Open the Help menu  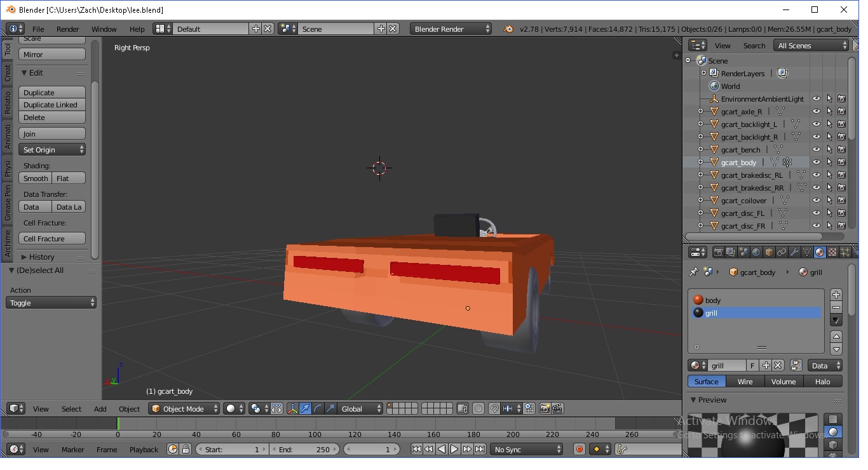coord(137,29)
